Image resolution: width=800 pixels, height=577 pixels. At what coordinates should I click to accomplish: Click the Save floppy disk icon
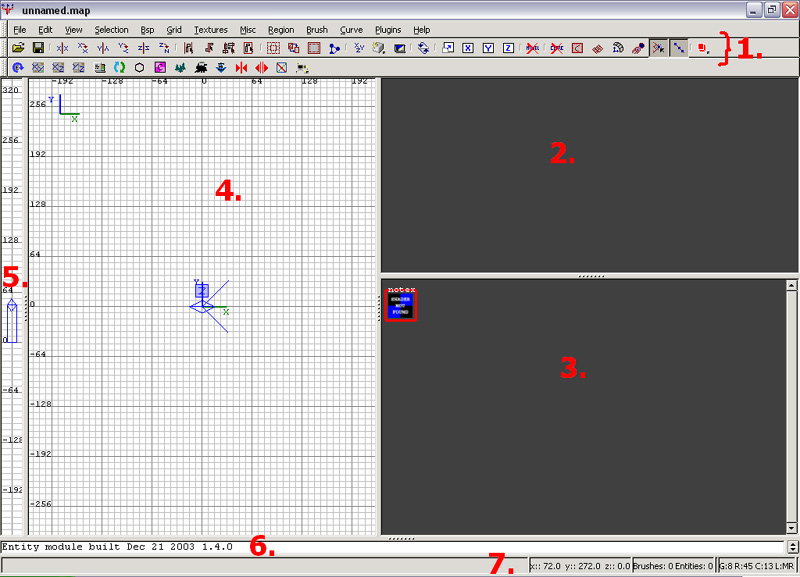[x=38, y=48]
